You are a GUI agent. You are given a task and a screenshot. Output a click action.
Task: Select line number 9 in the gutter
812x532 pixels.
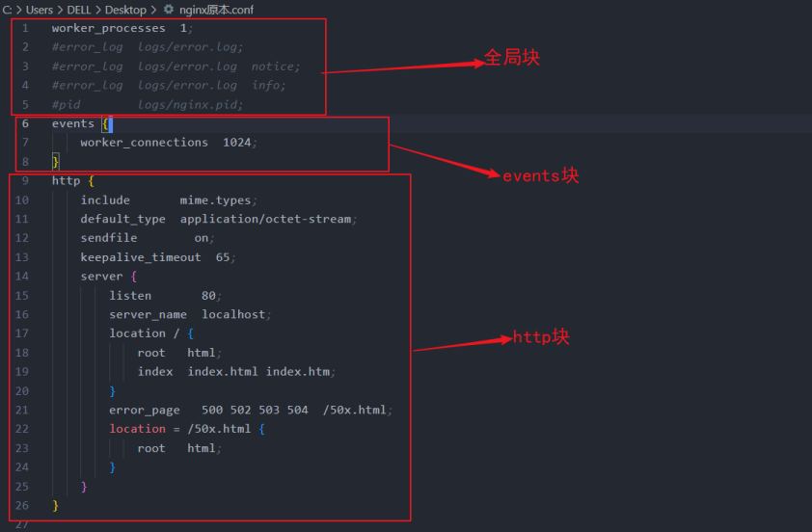25,181
